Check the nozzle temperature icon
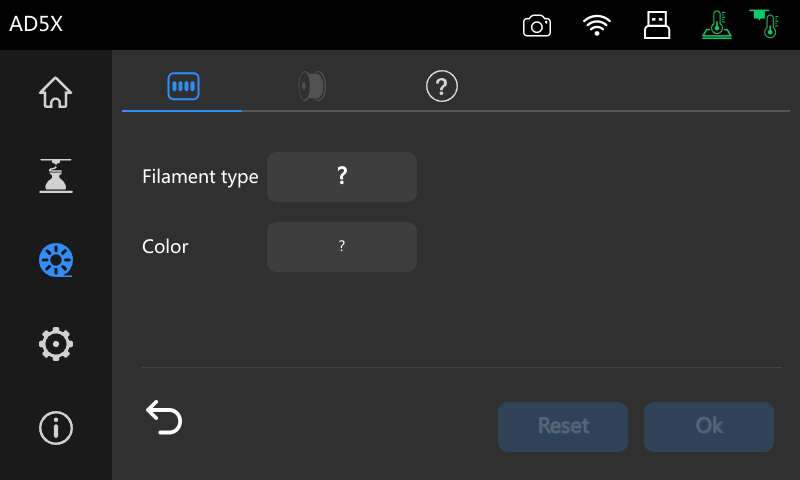 pyautogui.click(x=764, y=23)
